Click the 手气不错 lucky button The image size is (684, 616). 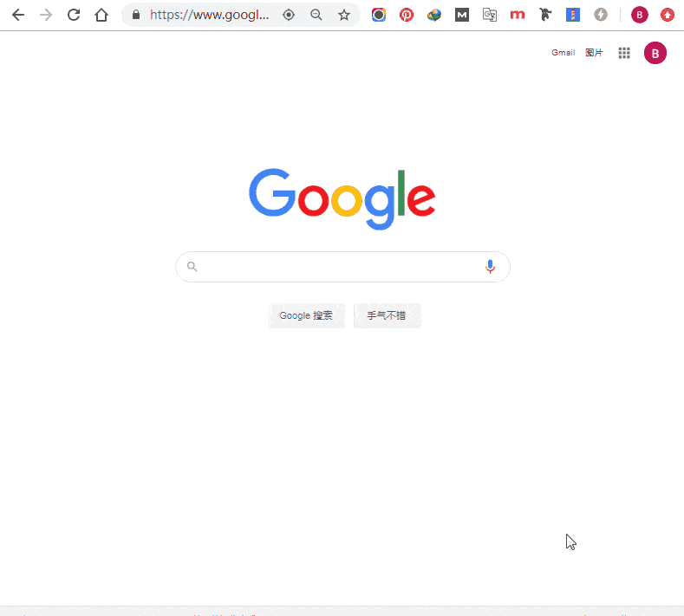coord(387,315)
